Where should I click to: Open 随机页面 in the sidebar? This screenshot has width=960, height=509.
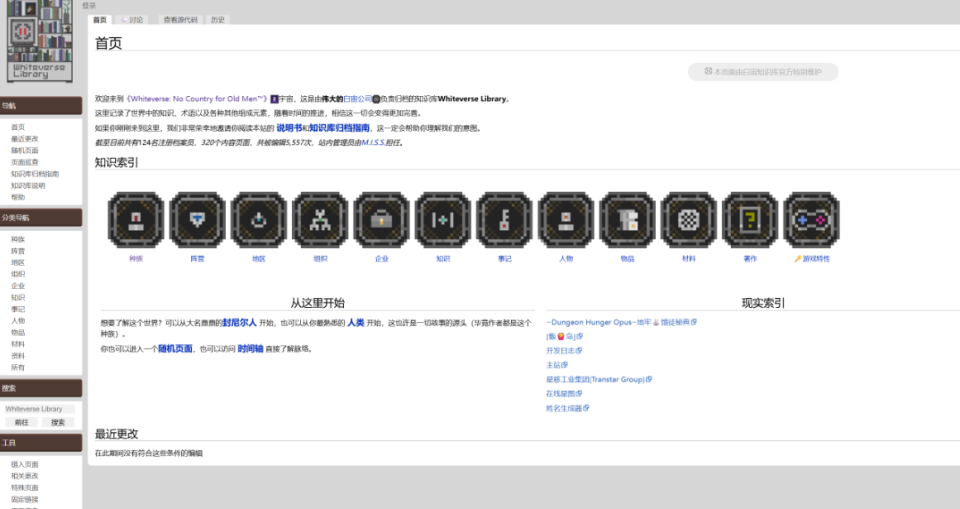click(x=24, y=151)
